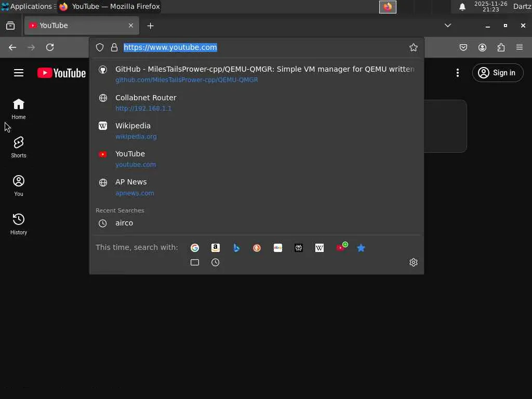532x399 pixels.
Task: Go back with the back arrow
Action: click(x=12, y=47)
